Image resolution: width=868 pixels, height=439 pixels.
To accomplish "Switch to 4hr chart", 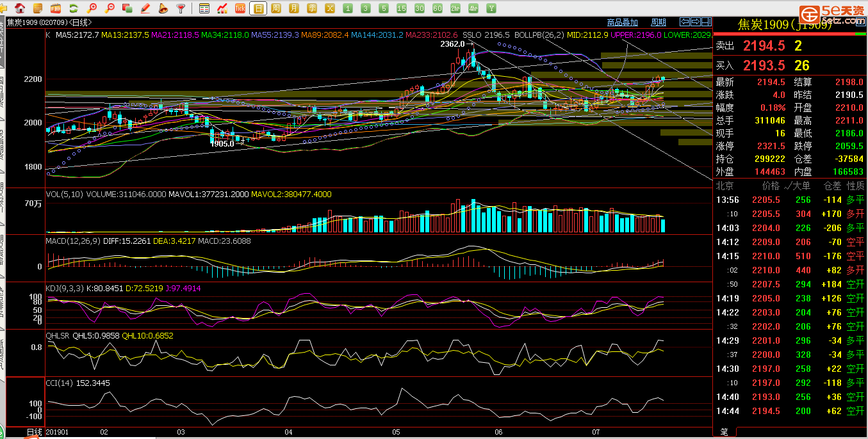I will (473, 8).
